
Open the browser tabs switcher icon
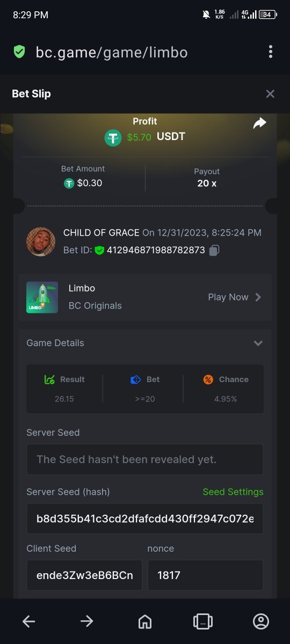(x=203, y=621)
